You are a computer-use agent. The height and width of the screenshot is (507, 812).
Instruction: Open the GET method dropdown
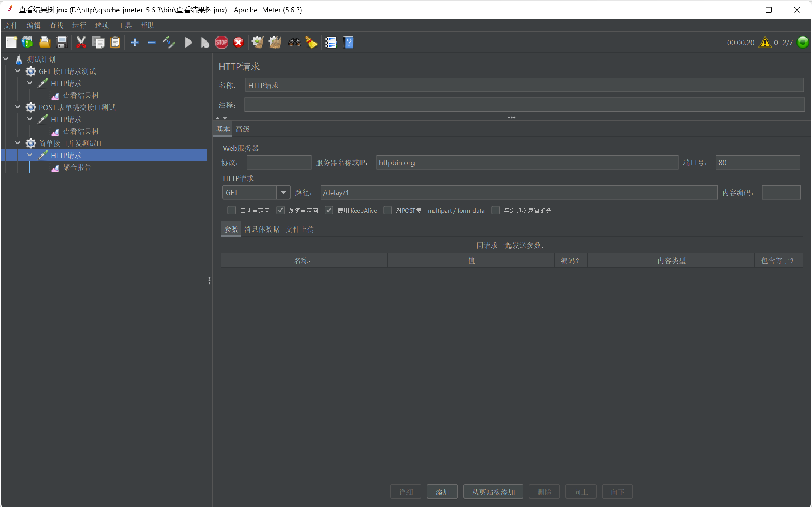(x=283, y=192)
